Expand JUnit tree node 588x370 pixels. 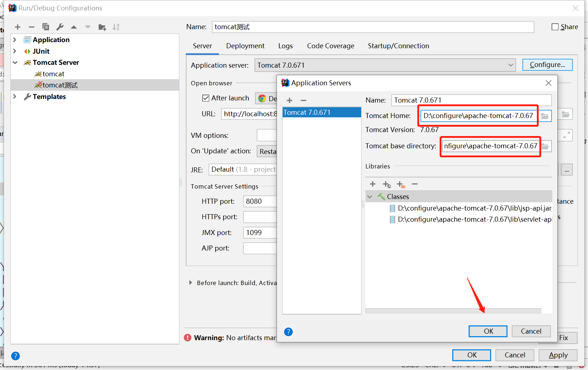click(15, 51)
